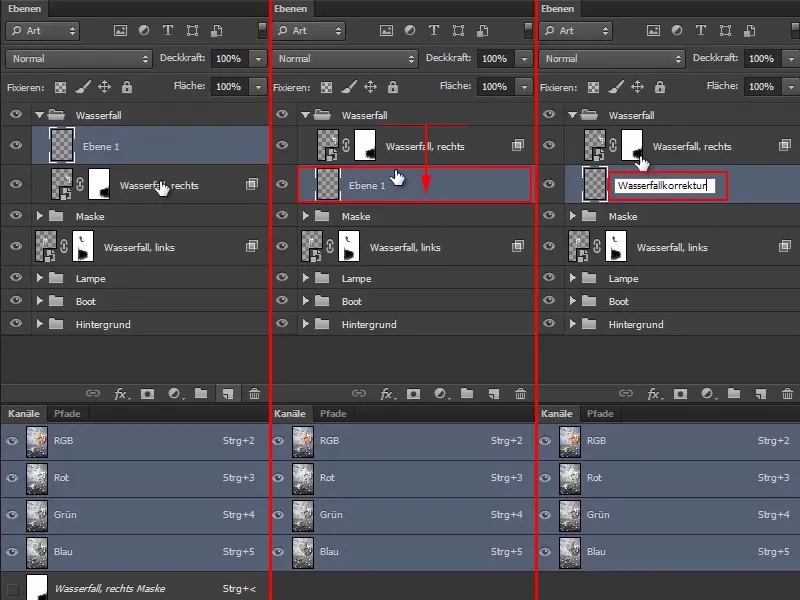Screen dimensions: 800x600
Task: Toggle RGB channel visibility in left panel
Action: (x=12, y=441)
